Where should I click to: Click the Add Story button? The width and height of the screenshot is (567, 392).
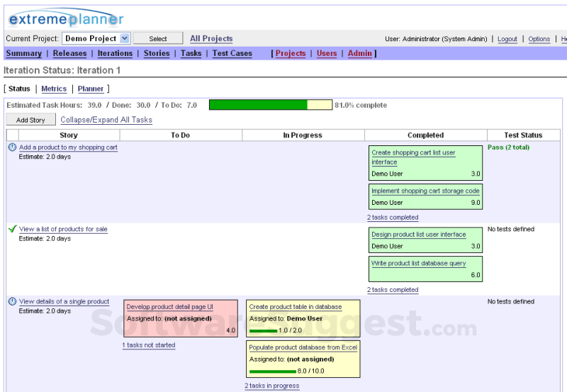(x=30, y=120)
